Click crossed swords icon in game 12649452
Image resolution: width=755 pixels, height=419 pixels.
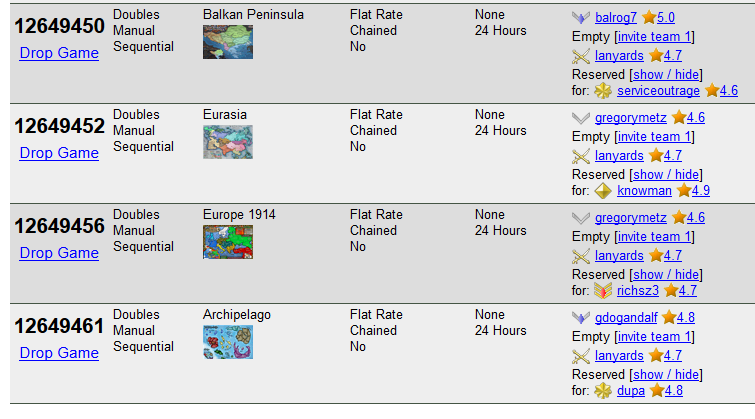point(581,156)
